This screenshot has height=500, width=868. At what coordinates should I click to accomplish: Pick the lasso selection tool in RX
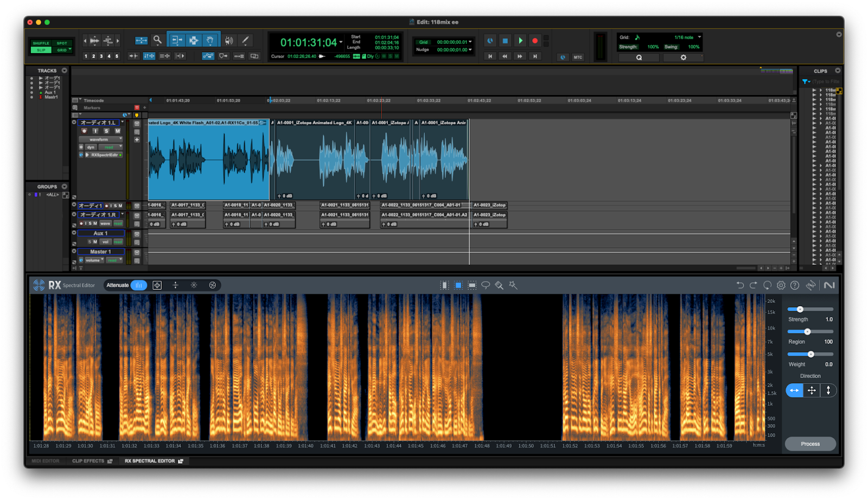point(486,285)
